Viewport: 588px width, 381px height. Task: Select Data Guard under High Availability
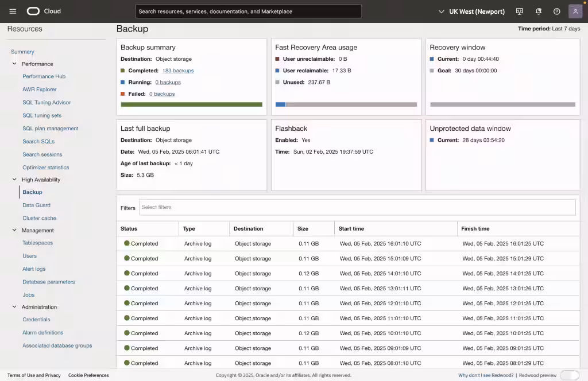click(36, 205)
